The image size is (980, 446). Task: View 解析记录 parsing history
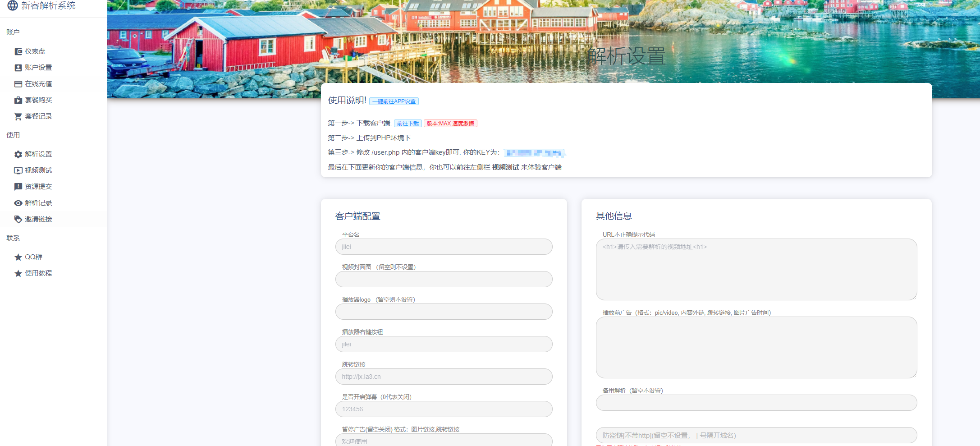coord(38,202)
